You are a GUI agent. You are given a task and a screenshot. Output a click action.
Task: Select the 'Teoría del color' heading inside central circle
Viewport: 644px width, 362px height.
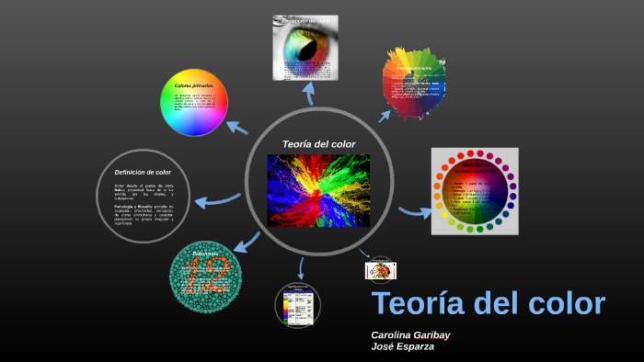click(318, 144)
